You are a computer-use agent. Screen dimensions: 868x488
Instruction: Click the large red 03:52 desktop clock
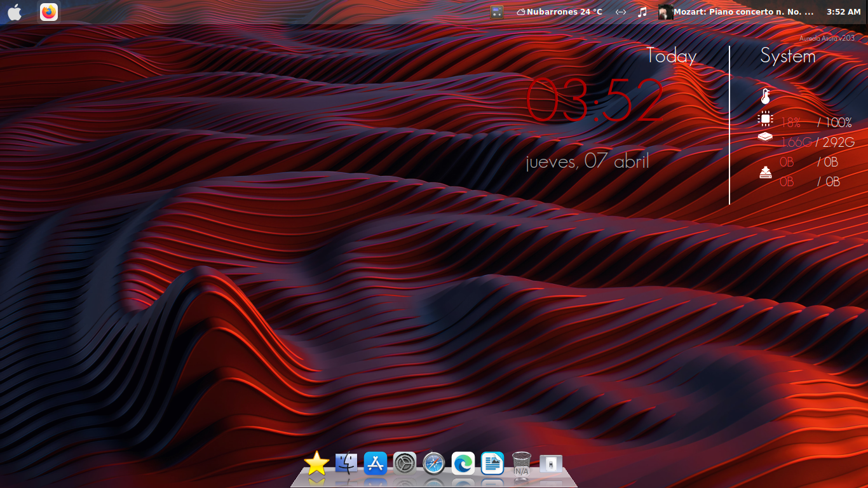click(x=595, y=101)
